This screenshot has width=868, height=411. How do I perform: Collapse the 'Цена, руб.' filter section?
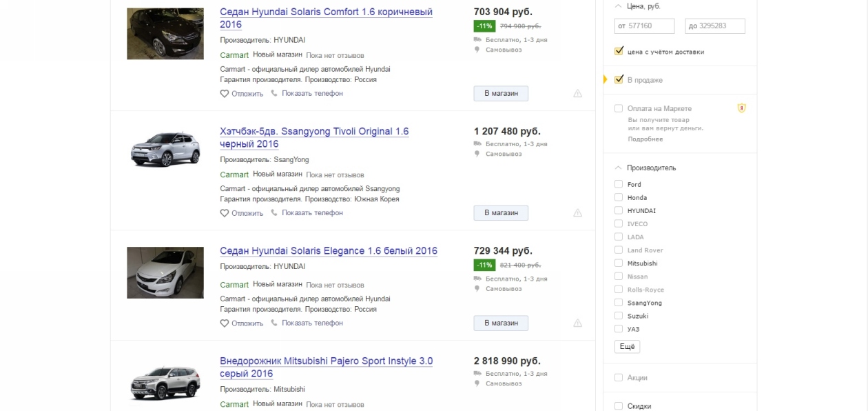pyautogui.click(x=618, y=6)
